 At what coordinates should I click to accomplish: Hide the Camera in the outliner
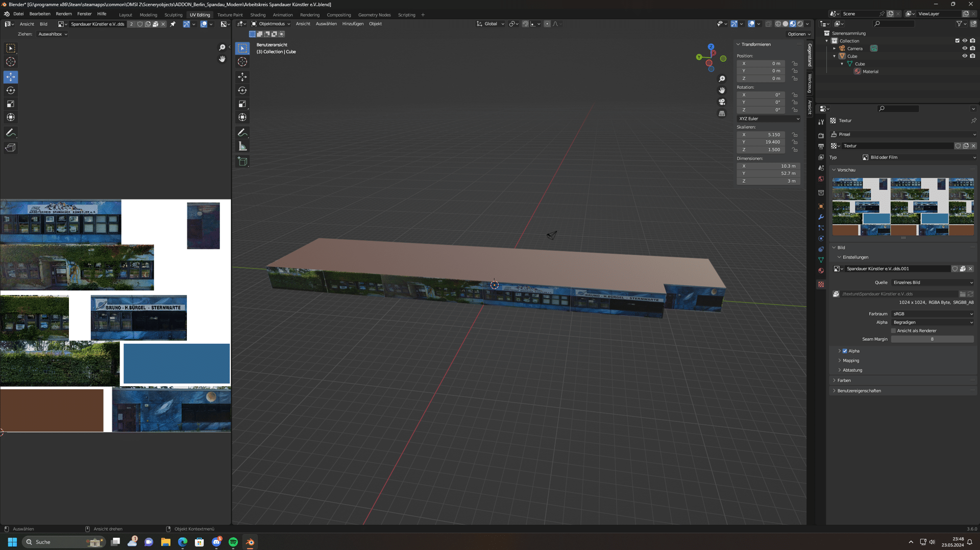coord(965,48)
